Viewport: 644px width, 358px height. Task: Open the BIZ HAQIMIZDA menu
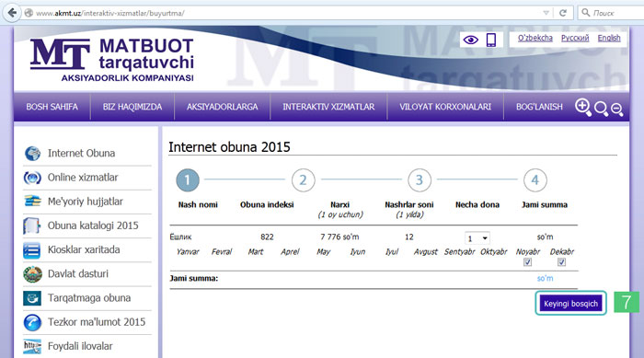(x=132, y=107)
